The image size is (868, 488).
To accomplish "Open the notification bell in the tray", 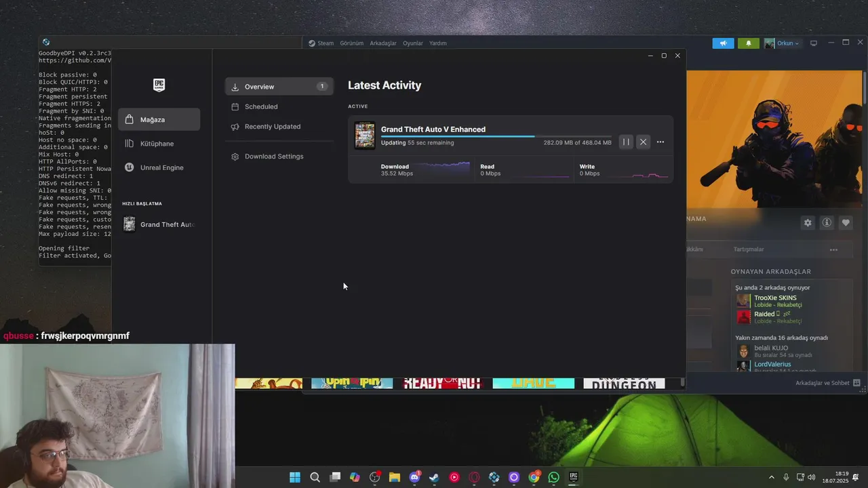I will click(x=856, y=477).
